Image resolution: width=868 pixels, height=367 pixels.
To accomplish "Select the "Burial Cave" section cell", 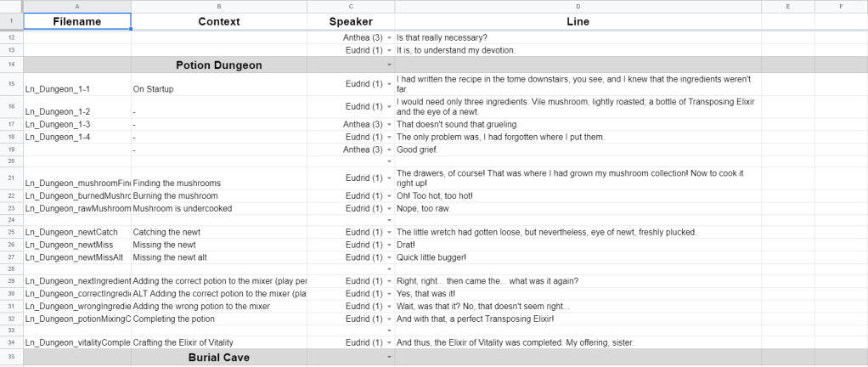I will [219, 358].
